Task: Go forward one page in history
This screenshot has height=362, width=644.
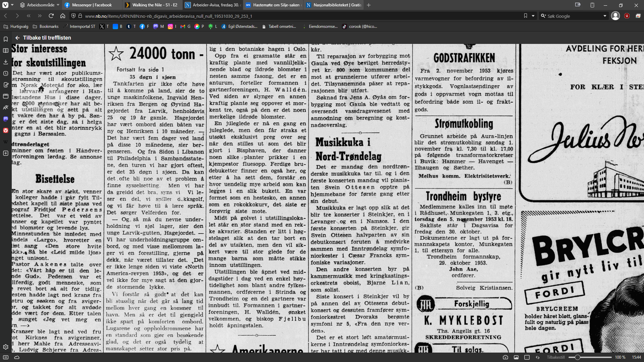Action: click(17, 16)
